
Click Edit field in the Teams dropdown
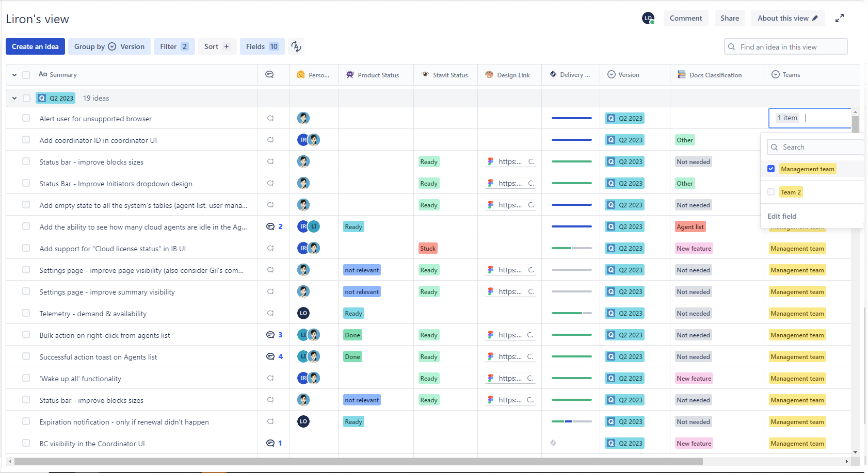(782, 216)
